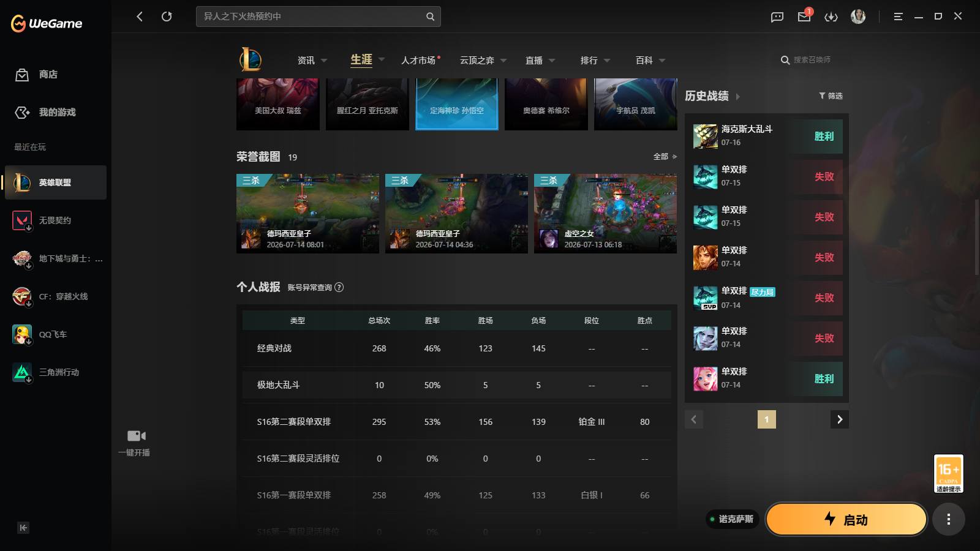Expand the 云顶之弈 dropdown menu
Screen dimensions: 980x551
click(503, 61)
